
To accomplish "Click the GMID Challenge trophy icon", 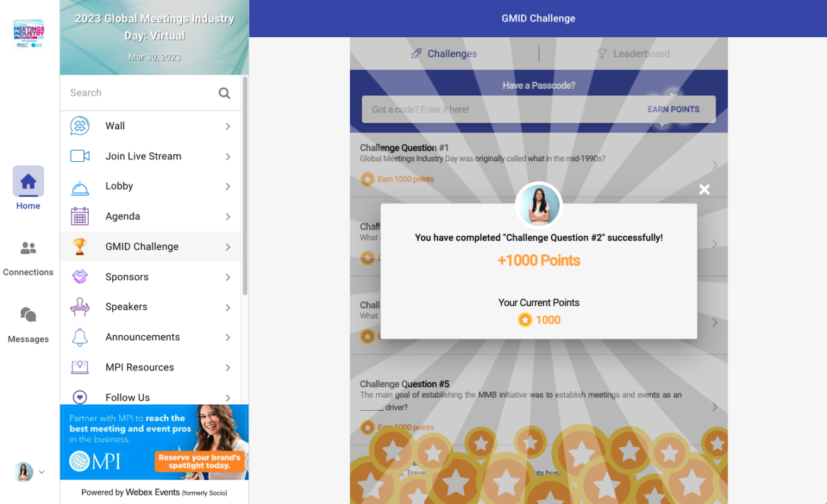I will coord(80,247).
